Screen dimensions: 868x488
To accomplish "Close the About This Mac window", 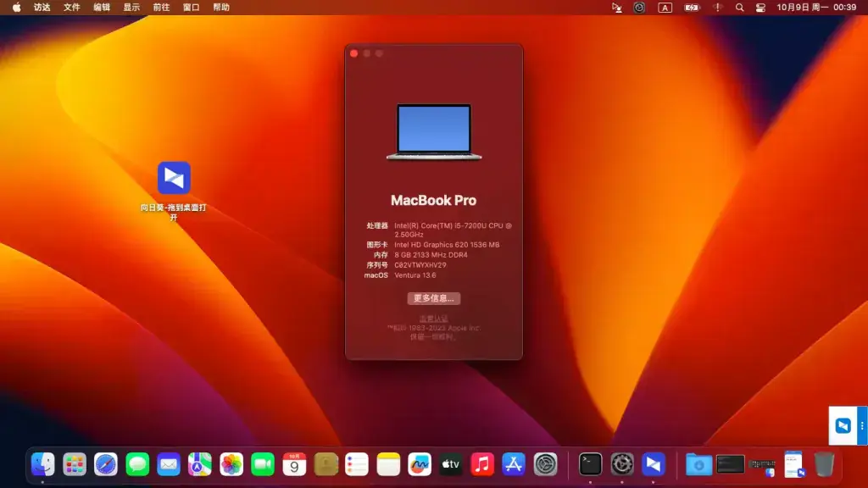I will point(354,53).
